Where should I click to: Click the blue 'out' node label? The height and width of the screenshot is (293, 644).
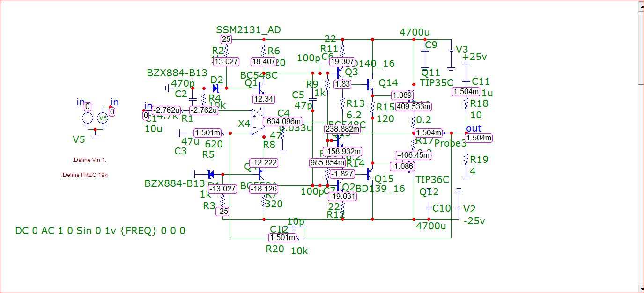point(474,128)
